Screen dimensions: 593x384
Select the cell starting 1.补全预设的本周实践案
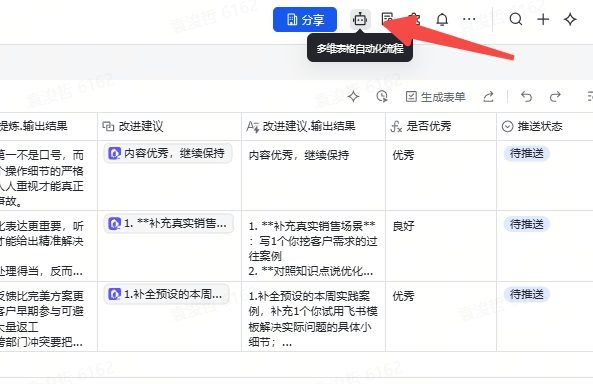[x=314, y=317]
